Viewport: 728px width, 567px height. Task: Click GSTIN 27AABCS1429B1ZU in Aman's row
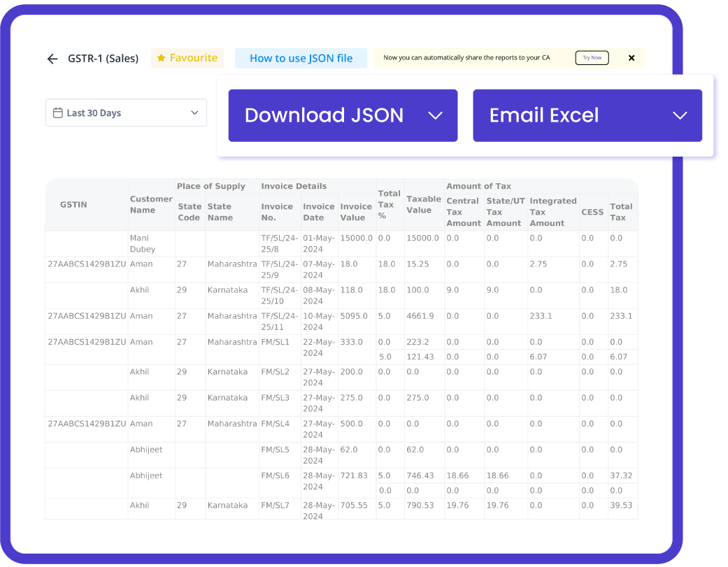click(85, 264)
